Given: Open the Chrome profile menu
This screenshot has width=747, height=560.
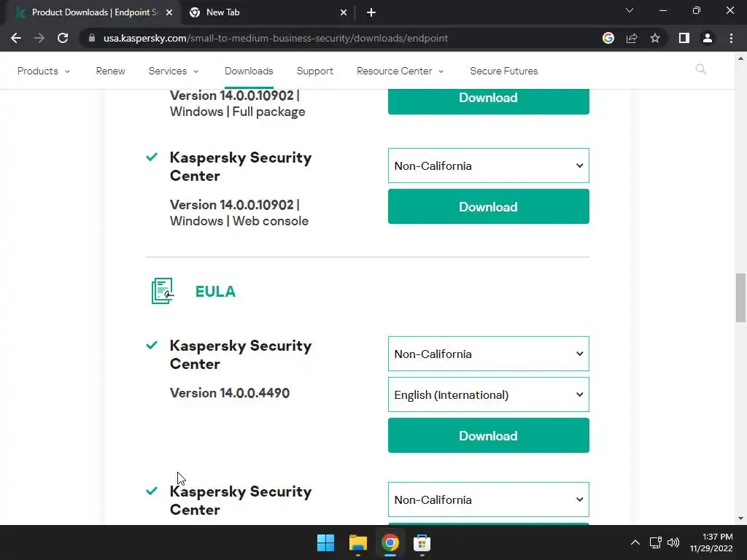Looking at the screenshot, I should [708, 38].
